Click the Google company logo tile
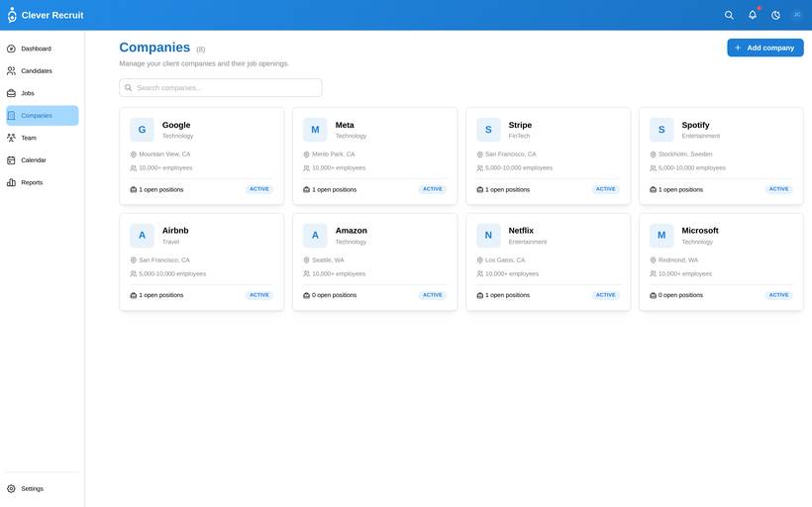This screenshot has width=812, height=507. tap(142, 130)
